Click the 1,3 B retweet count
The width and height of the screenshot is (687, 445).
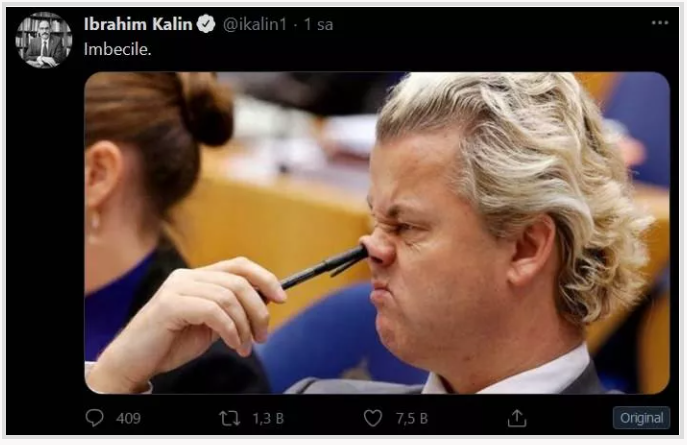(268, 419)
